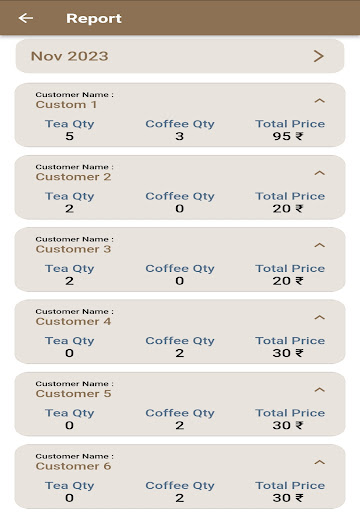This screenshot has width=360, height=512.
Task: Click the Report title in header
Action: [x=94, y=18]
